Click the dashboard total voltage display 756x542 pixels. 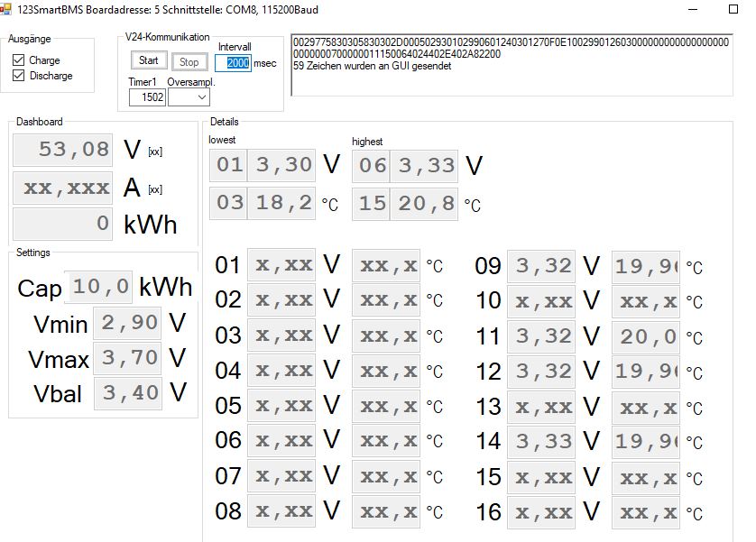[x=64, y=150]
